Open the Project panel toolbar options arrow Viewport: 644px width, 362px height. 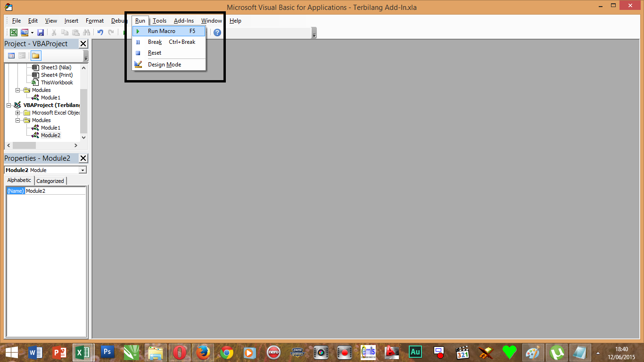[86, 56]
